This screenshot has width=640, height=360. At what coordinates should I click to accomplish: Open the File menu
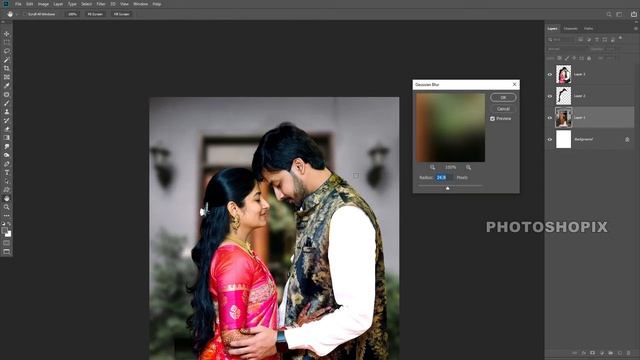pos(18,4)
